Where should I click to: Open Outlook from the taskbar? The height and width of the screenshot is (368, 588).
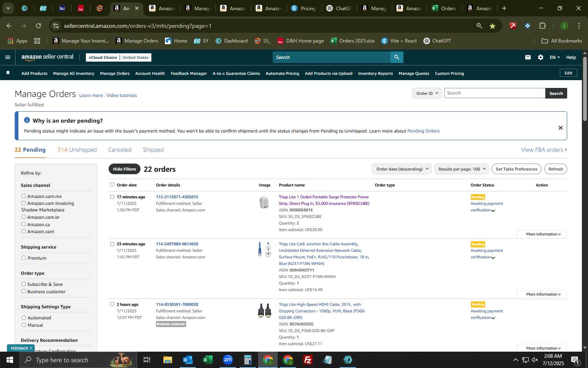(x=188, y=360)
